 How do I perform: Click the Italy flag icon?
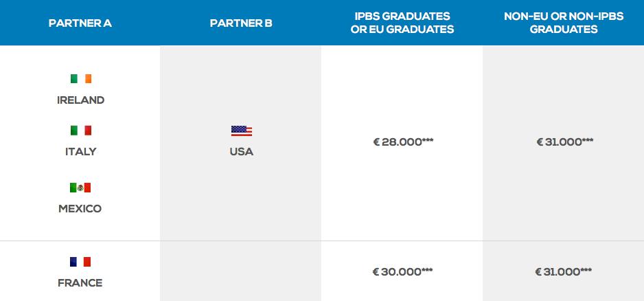(x=80, y=131)
